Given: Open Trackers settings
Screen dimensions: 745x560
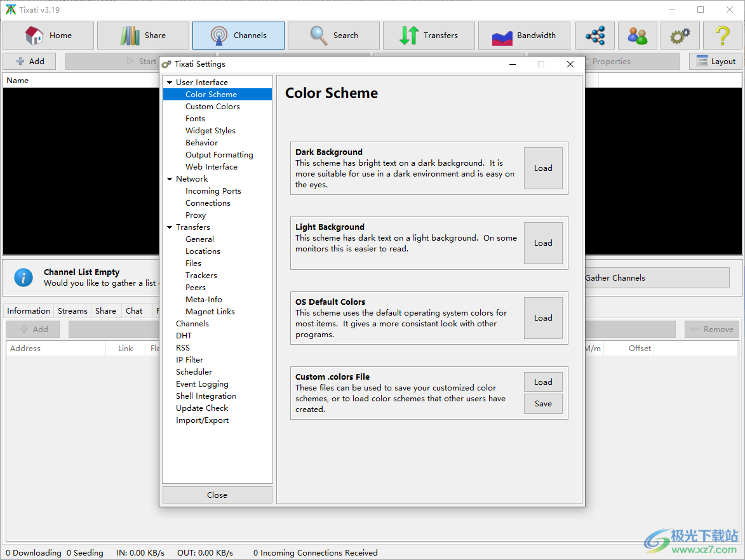Looking at the screenshot, I should click(201, 276).
